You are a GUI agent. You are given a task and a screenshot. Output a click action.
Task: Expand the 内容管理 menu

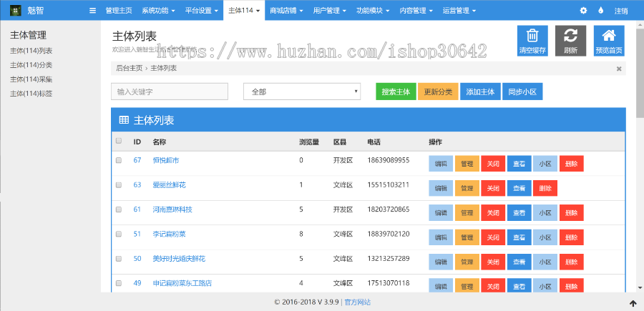pos(416,11)
